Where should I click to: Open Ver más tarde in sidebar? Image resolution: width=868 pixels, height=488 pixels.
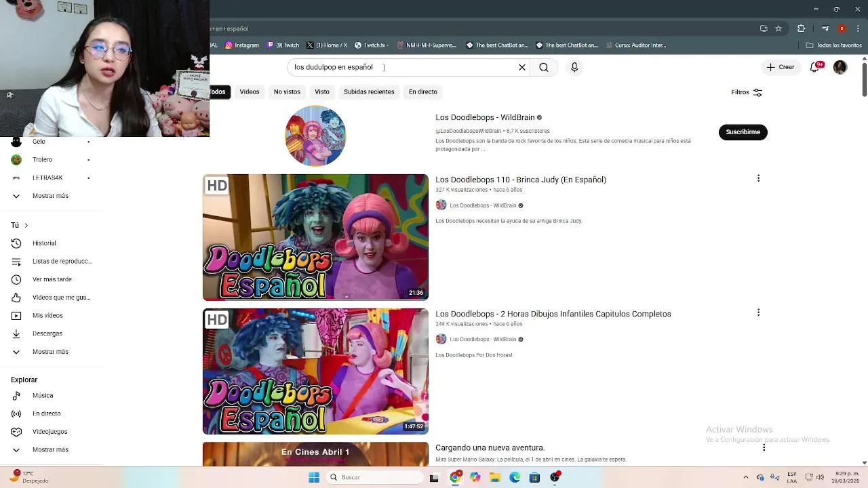click(x=51, y=279)
